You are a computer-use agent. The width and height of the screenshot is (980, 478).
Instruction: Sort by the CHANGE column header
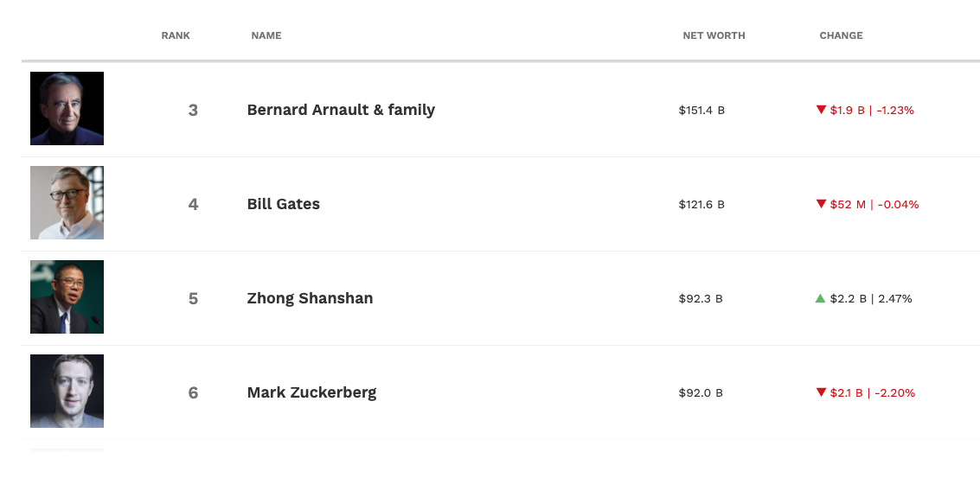tap(841, 35)
